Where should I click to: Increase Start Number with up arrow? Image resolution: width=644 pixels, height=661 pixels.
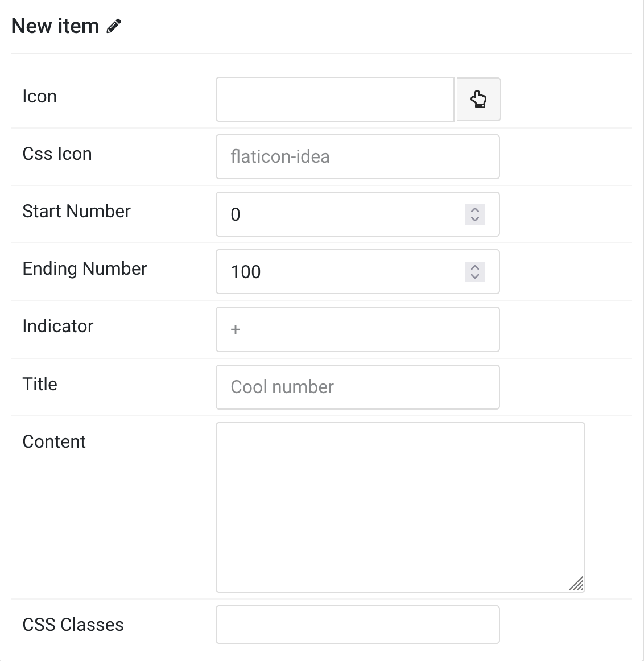(475, 209)
